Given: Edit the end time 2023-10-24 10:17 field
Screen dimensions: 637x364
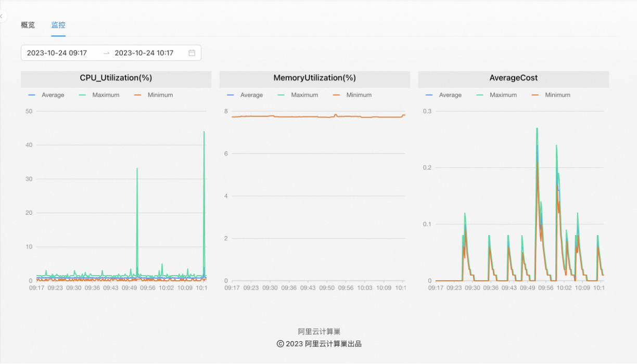Looking at the screenshot, I should (x=144, y=53).
